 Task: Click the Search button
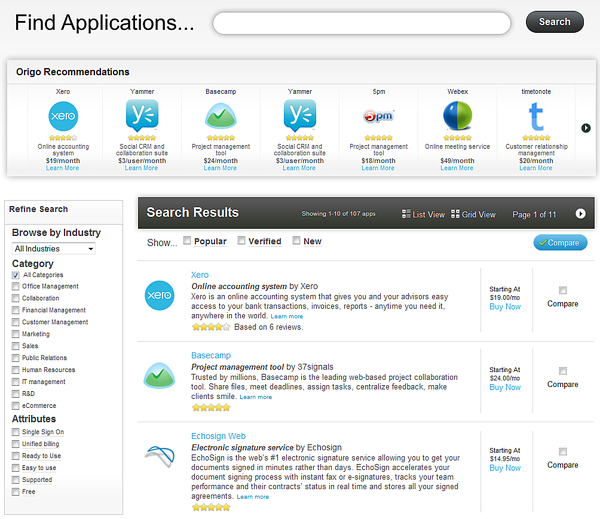click(555, 22)
